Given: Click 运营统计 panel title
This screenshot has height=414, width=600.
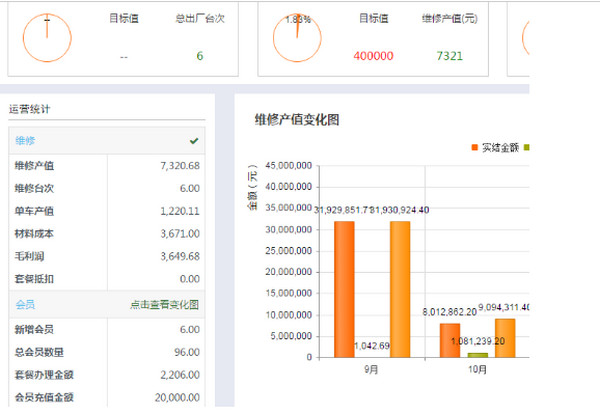Looking at the screenshot, I should (x=29, y=109).
